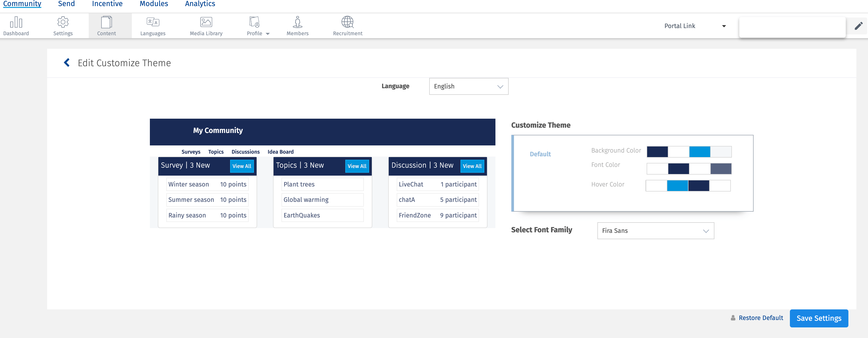Screen dimensions: 868x338
Task: Open the Incentive top menu
Action: point(107,4)
